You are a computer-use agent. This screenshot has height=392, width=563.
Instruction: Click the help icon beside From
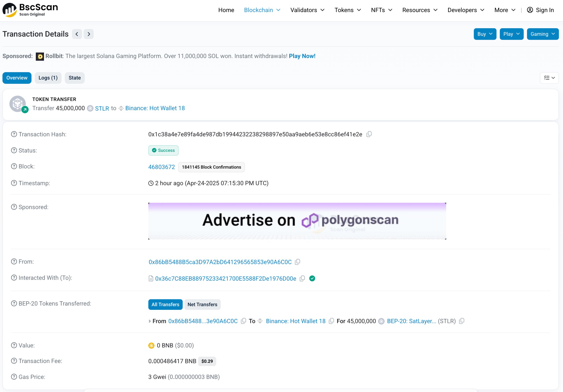pos(14,262)
